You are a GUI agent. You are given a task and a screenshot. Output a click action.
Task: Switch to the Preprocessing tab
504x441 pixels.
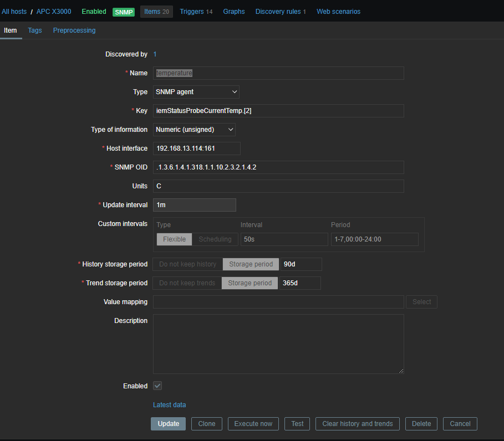(74, 30)
